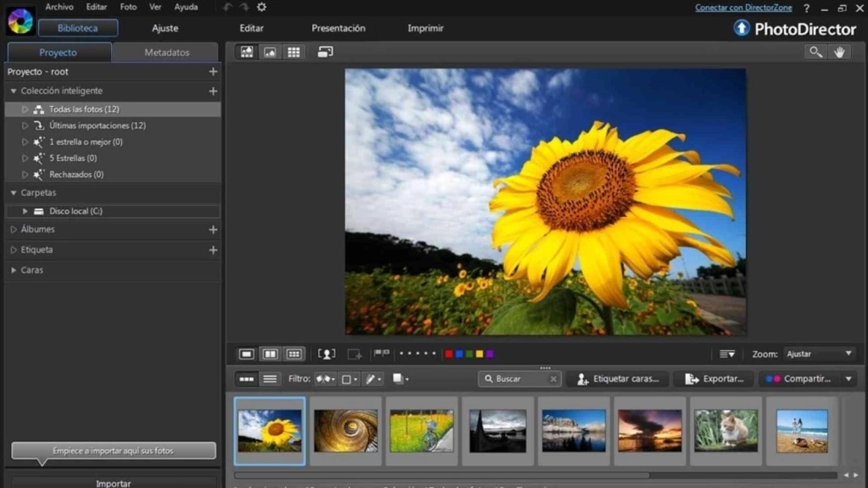Viewport: 868px width, 488px height.
Task: Open the grid view mode icon
Action: pyautogui.click(x=293, y=53)
